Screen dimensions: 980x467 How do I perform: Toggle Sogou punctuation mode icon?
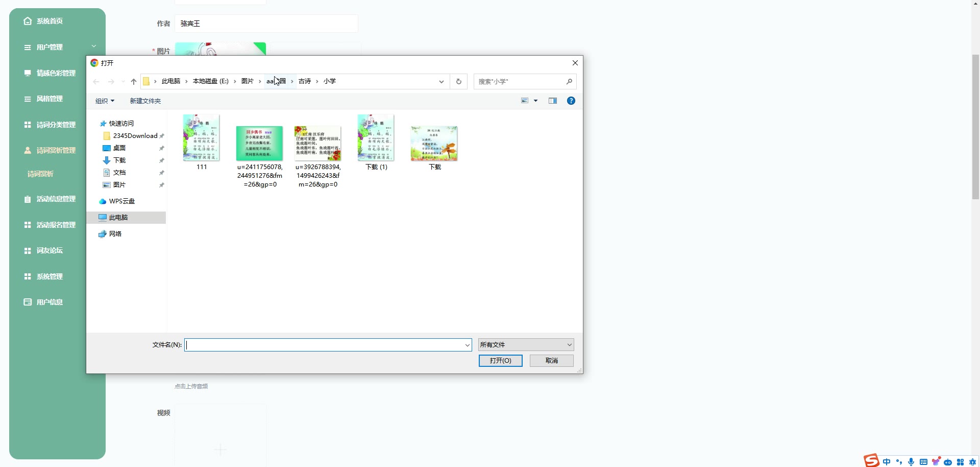pos(899,462)
